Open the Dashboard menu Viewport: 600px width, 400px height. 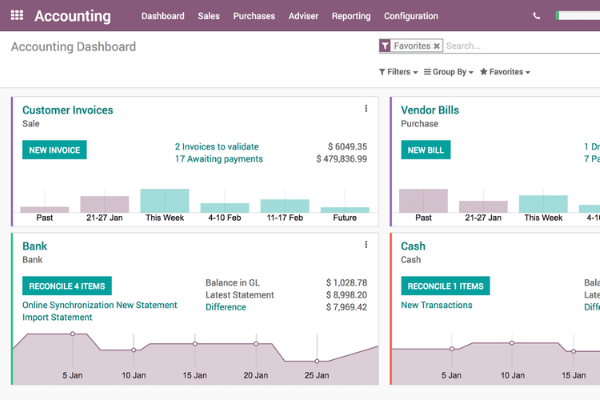[163, 16]
